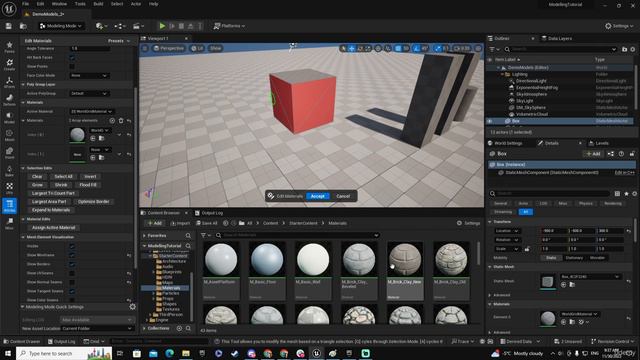640x360 pixels.
Task: Click the Save current level icon
Action: [x=9, y=26]
